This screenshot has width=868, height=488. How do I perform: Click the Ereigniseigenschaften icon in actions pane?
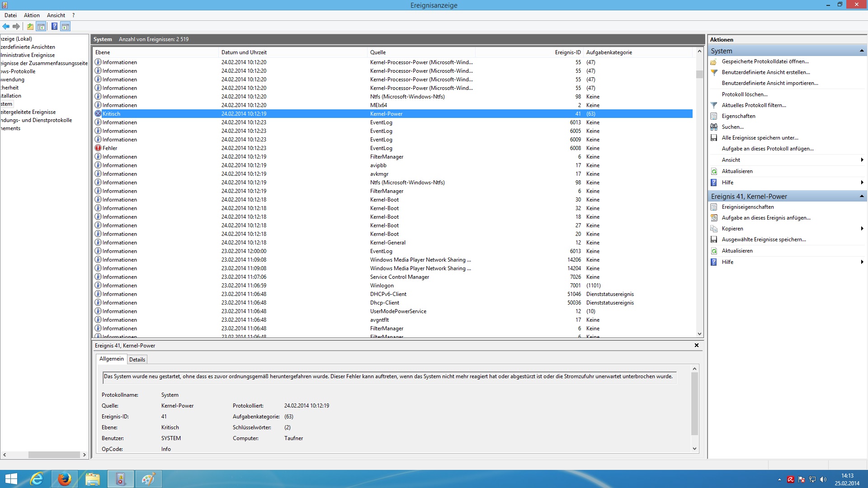coord(714,207)
